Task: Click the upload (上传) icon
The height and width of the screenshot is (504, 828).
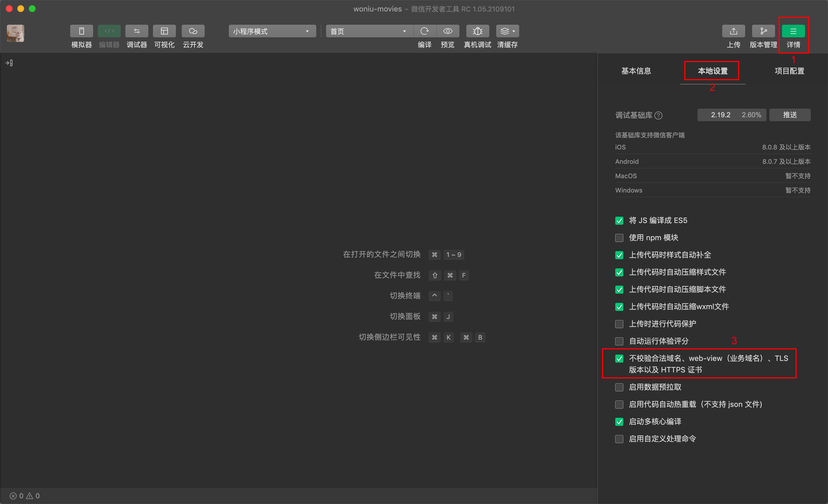Action: [734, 31]
